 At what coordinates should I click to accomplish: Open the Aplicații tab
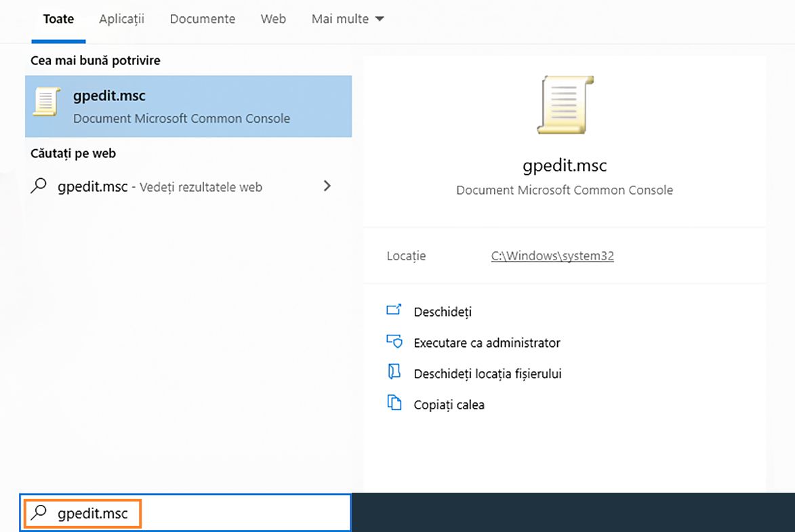(122, 19)
